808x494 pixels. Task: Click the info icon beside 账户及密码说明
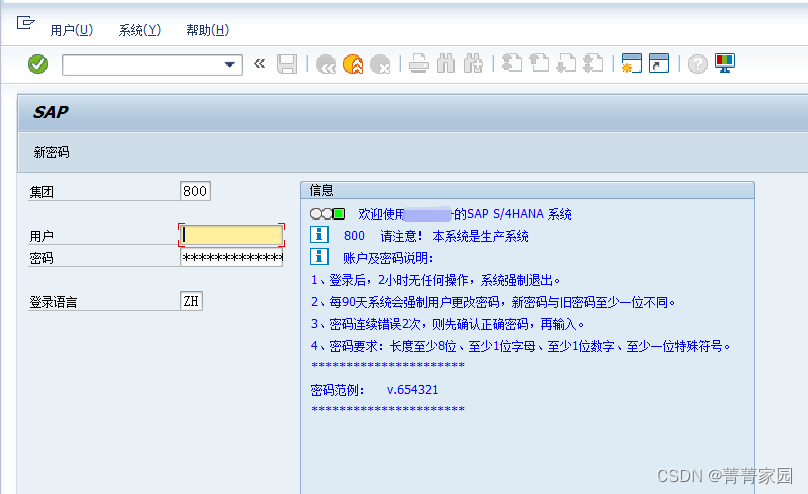319,257
